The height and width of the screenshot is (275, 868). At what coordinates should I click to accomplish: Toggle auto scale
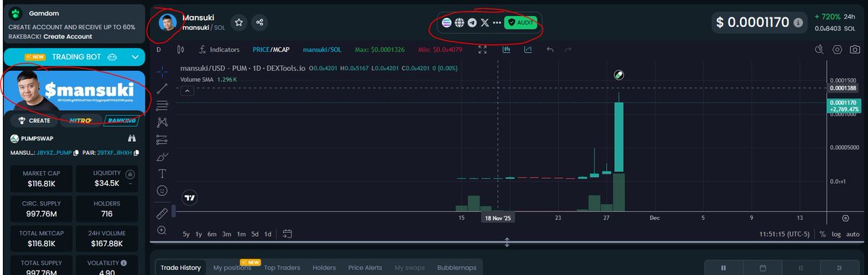point(854,234)
